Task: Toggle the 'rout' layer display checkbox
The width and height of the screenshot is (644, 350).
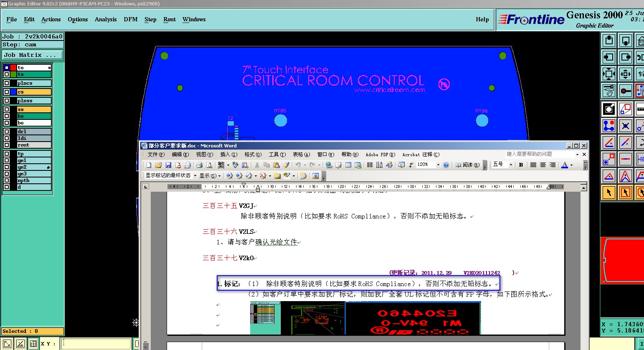Action: coord(7,145)
